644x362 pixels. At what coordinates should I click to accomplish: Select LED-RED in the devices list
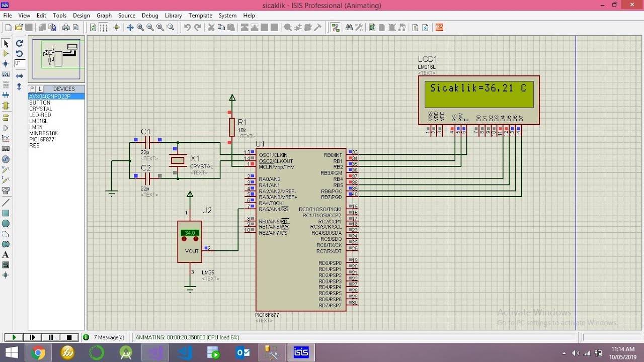pyautogui.click(x=40, y=115)
